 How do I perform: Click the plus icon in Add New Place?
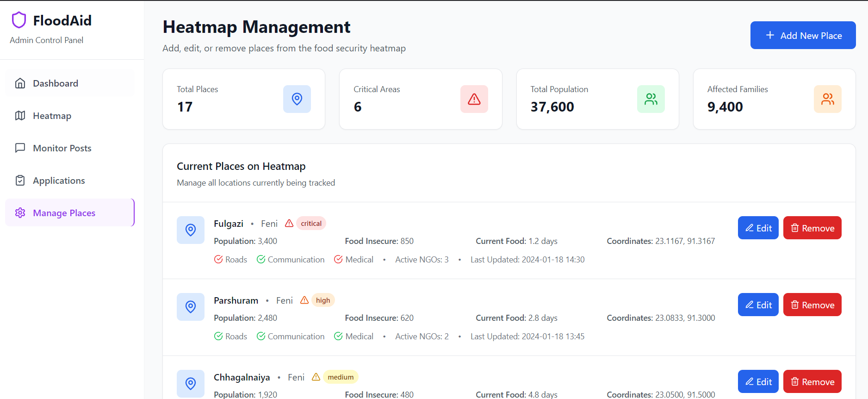point(770,35)
